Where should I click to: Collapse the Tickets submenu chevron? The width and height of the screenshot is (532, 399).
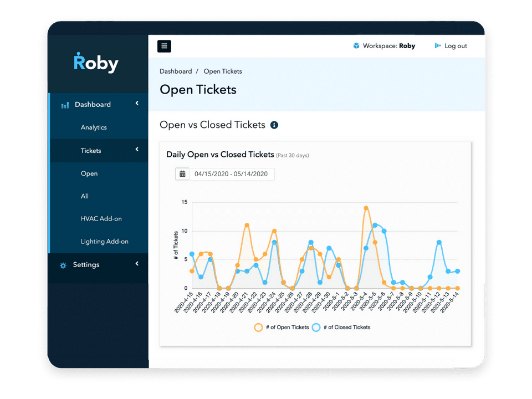tap(137, 149)
